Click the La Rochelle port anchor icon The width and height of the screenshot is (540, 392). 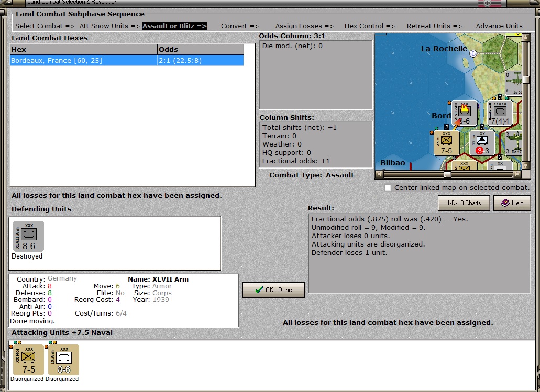[x=473, y=53]
